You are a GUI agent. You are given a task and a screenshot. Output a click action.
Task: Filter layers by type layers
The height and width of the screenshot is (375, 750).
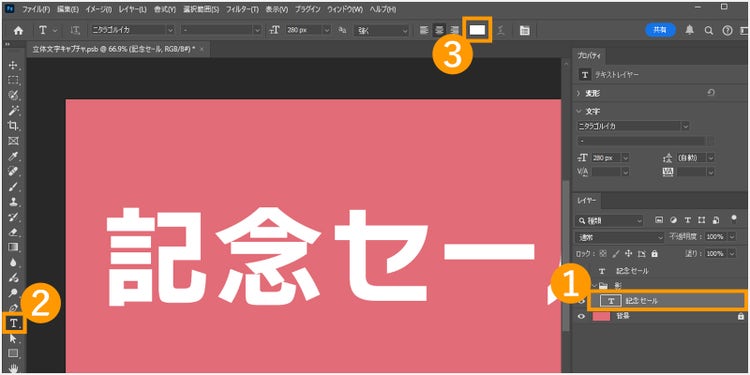[687, 220]
